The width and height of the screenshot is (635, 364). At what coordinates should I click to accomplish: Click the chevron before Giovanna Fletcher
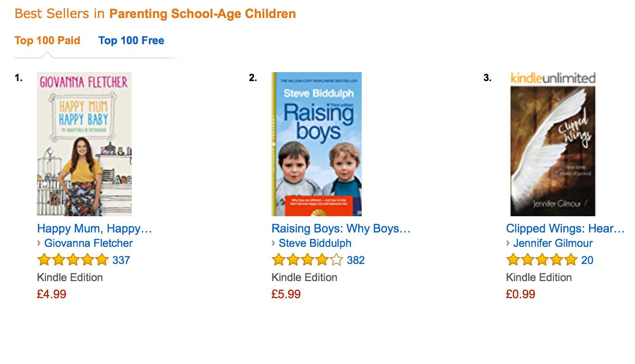click(39, 243)
